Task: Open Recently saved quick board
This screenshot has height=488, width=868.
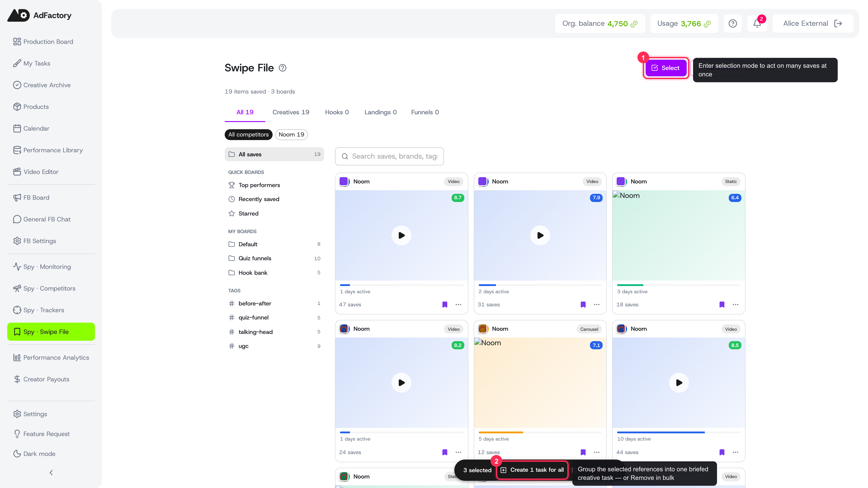Action: (x=274, y=199)
